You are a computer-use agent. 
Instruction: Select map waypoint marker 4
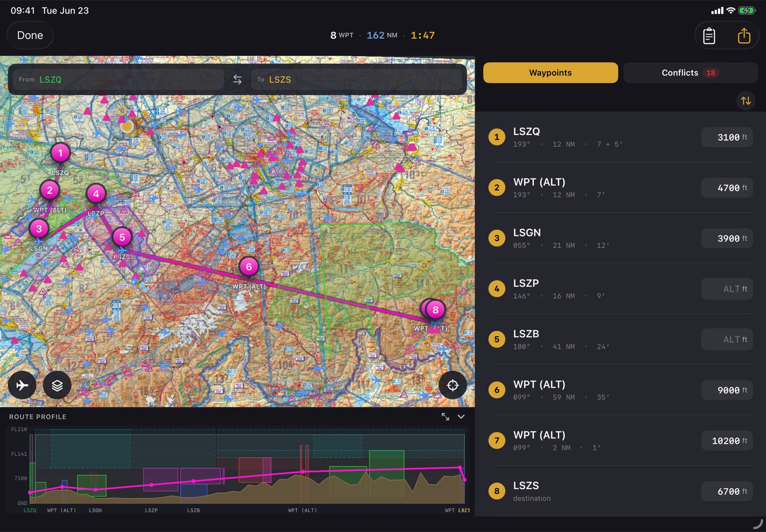tap(96, 194)
